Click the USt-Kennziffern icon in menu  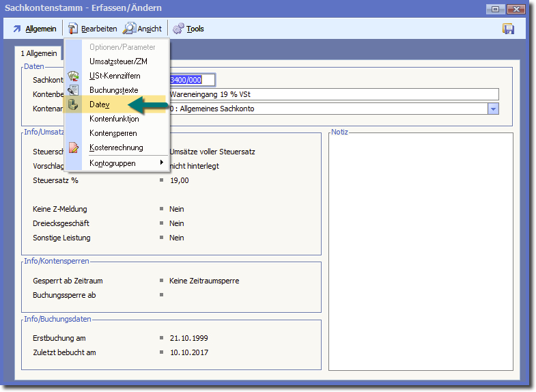click(x=73, y=75)
